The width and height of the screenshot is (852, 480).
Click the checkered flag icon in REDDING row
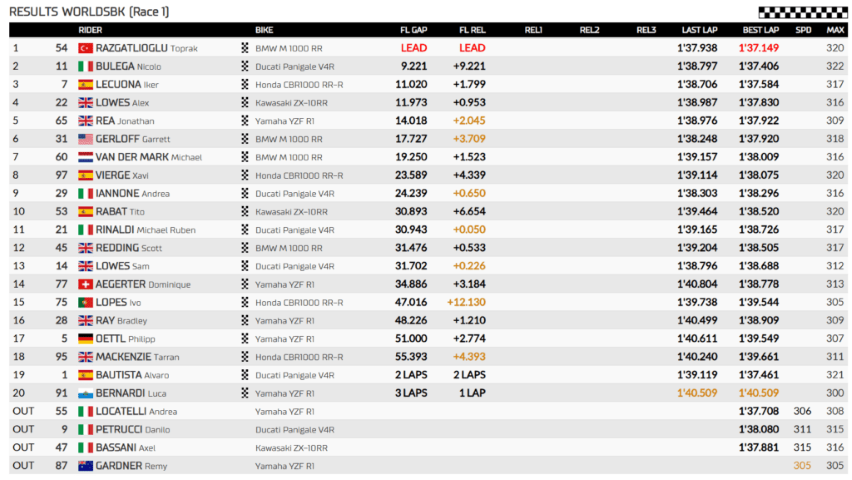coord(245,248)
